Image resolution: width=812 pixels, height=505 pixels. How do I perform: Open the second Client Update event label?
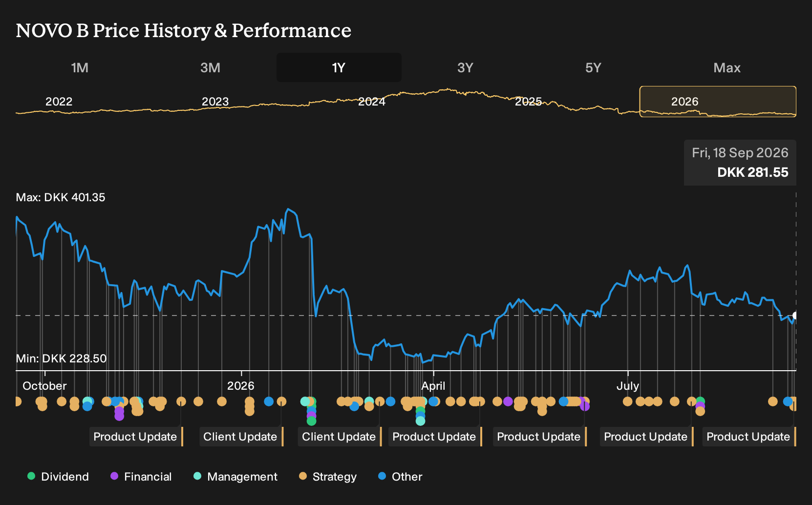pos(340,437)
